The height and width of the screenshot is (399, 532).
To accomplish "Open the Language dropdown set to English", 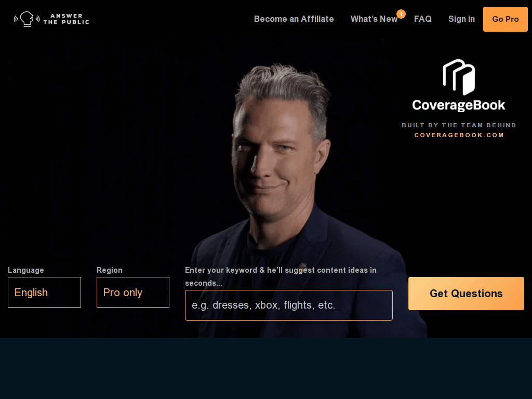I will [x=45, y=292].
